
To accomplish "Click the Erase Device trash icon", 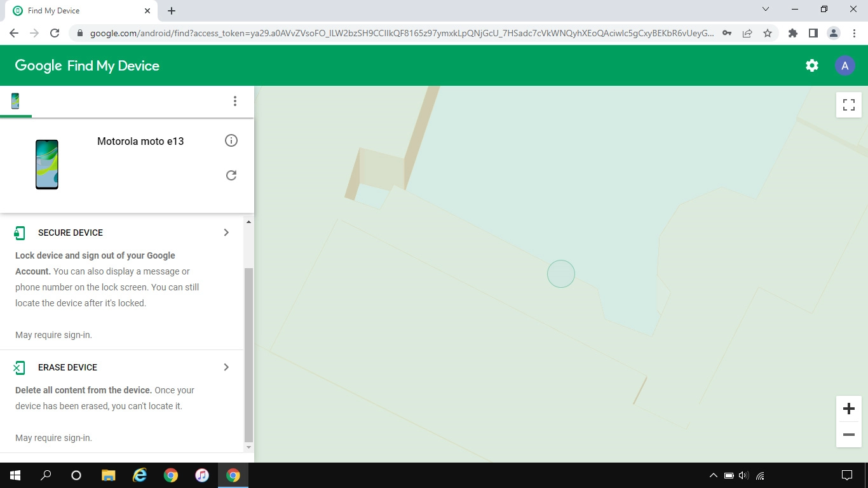I will click(x=19, y=367).
